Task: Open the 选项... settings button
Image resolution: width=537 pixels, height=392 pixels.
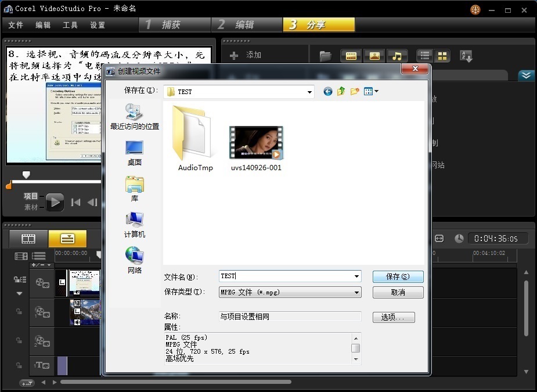Action: [397, 317]
